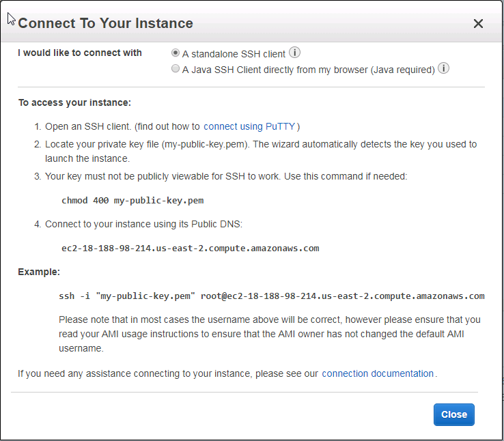
Task: Choose the Java SSH Client radio button
Action: tap(176, 69)
